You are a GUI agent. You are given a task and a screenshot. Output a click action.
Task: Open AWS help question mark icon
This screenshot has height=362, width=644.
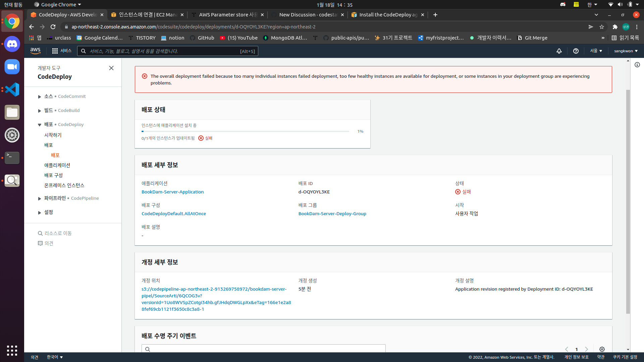point(576,51)
